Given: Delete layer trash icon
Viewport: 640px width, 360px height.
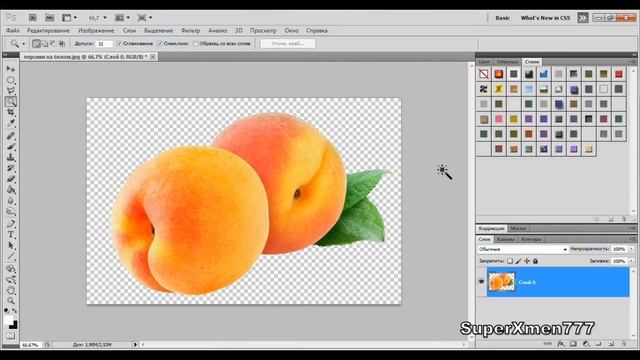Looking at the screenshot, I should click(624, 344).
